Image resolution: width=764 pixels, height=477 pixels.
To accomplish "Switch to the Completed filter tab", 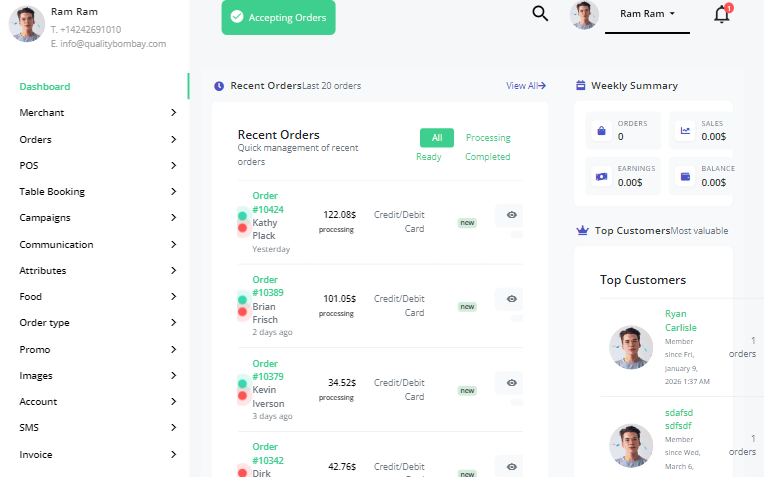I will coord(487,156).
